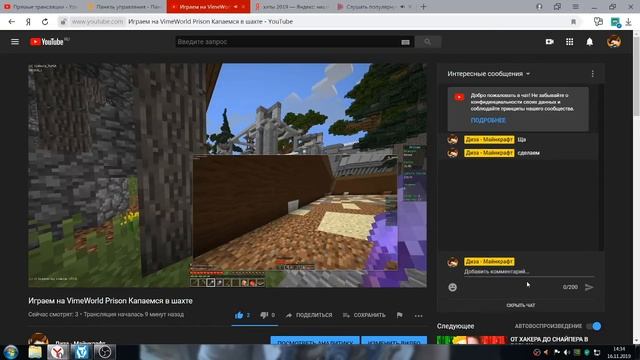Go back with browser back arrow
The image size is (640, 360).
(x=11, y=22)
